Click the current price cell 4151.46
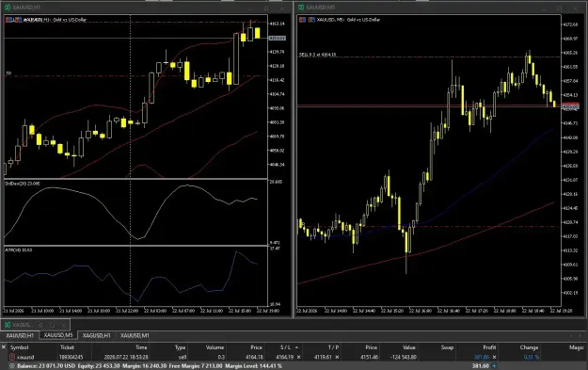 pos(369,357)
